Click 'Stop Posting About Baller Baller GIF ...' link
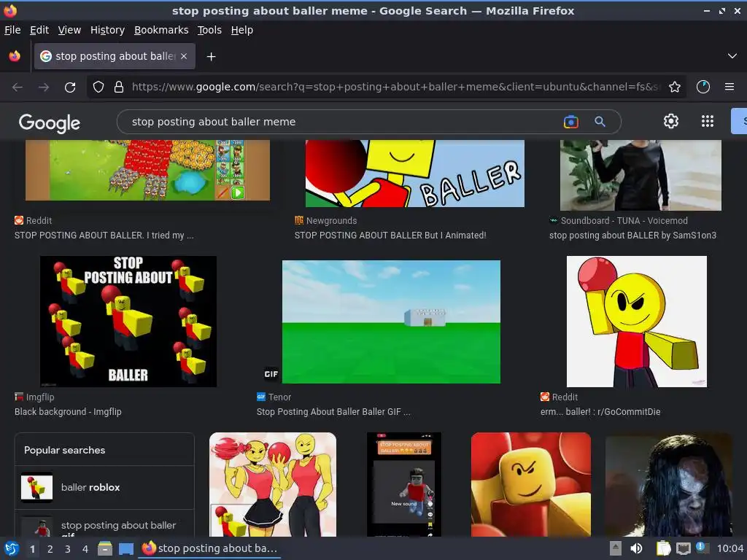This screenshot has height=560, width=747. click(333, 412)
